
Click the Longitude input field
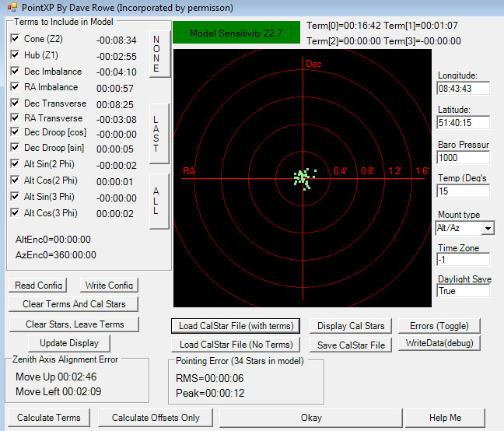[x=464, y=89]
